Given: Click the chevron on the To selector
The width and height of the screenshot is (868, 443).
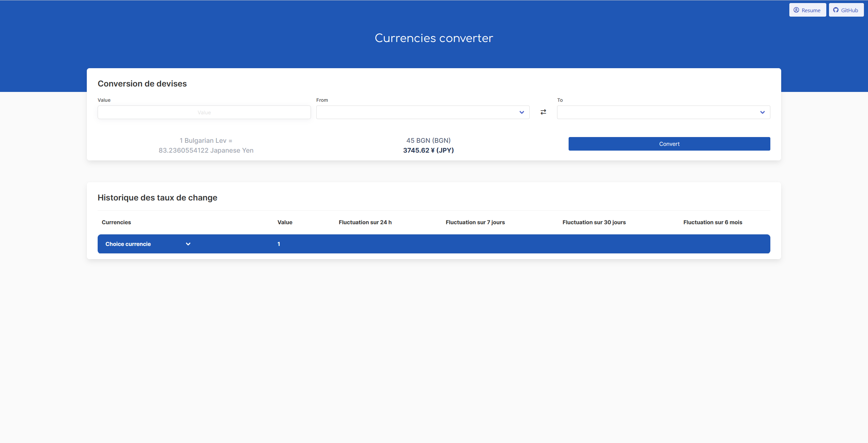Looking at the screenshot, I should click(763, 112).
